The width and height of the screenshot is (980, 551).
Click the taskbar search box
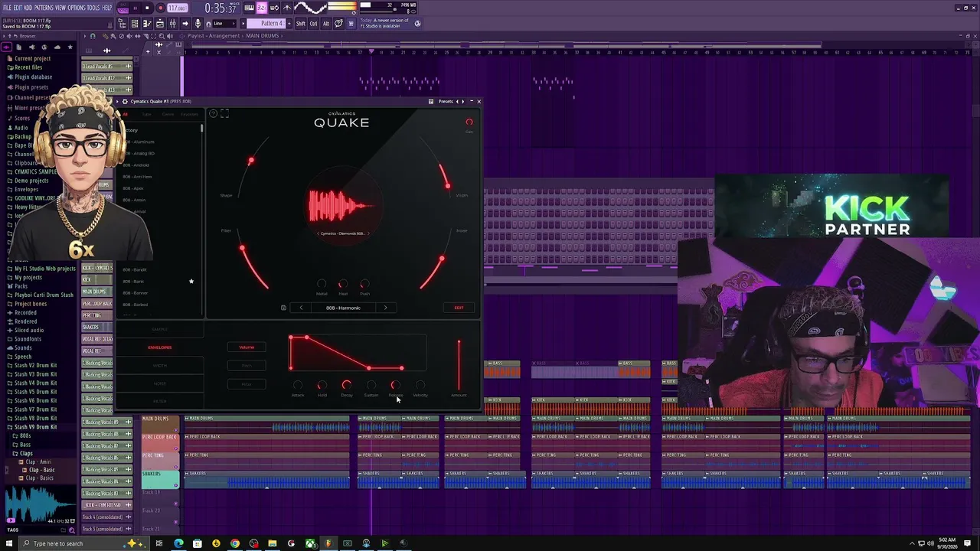pos(83,543)
